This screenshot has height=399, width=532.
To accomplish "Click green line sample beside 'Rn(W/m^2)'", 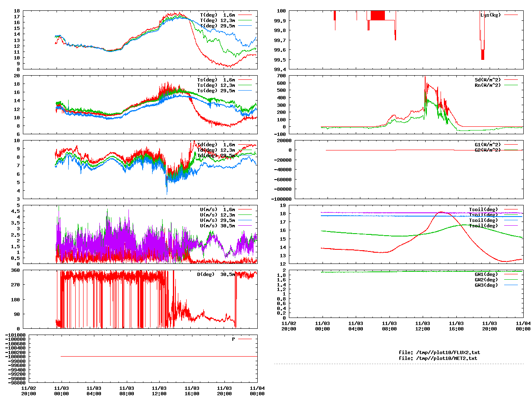I will 511,85.
